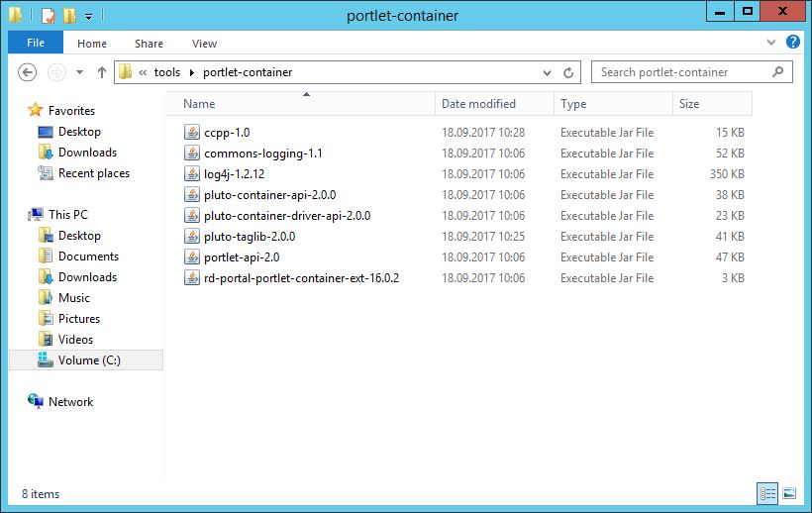Image resolution: width=812 pixels, height=513 pixels.
Task: Switch to Details view layout
Action: pos(767,493)
